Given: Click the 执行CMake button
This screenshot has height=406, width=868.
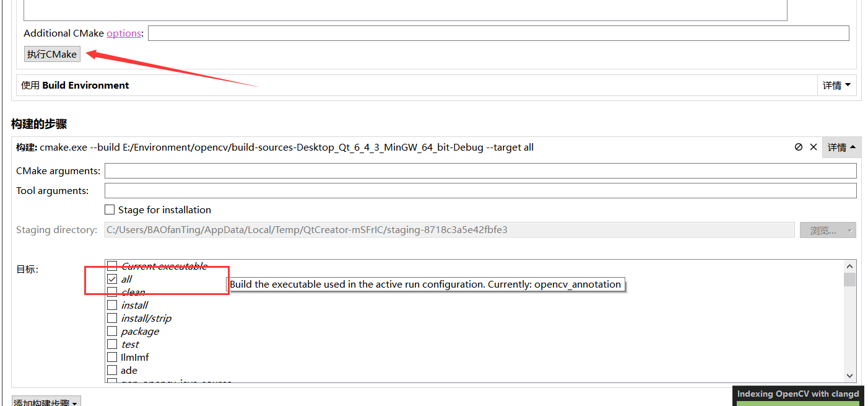Looking at the screenshot, I should pos(52,54).
